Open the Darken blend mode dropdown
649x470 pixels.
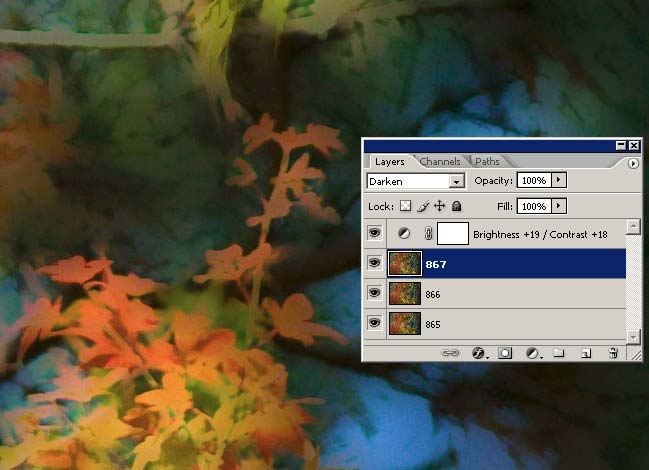[x=457, y=181]
